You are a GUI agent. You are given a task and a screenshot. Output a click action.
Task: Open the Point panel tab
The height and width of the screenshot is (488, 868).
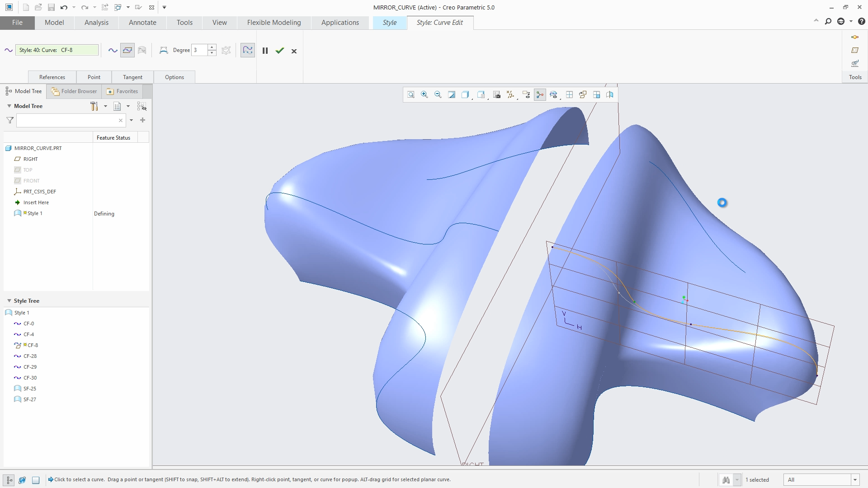pyautogui.click(x=94, y=77)
